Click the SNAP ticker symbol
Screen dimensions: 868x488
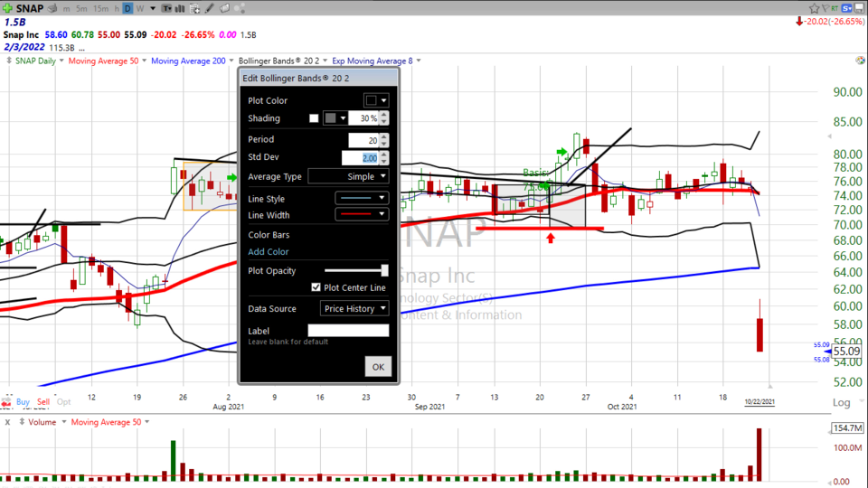pos(29,8)
